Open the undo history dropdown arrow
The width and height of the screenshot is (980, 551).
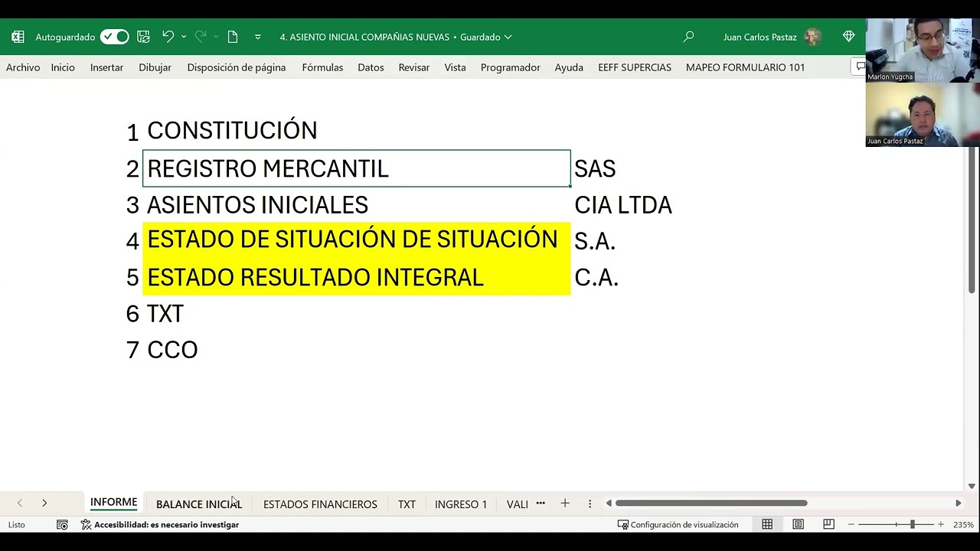pos(184,37)
